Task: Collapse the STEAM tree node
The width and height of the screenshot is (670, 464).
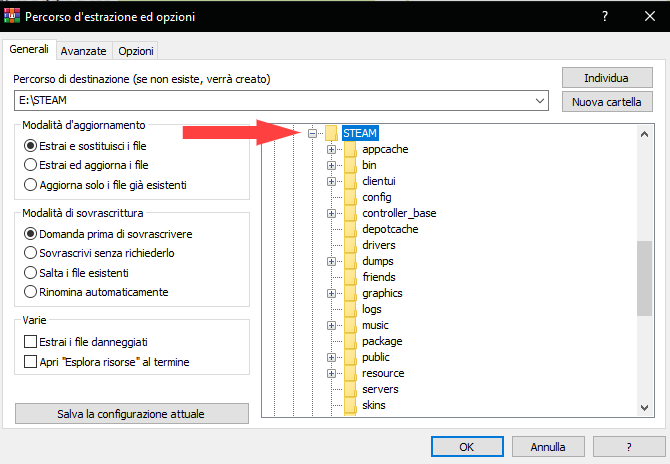Action: coord(313,133)
